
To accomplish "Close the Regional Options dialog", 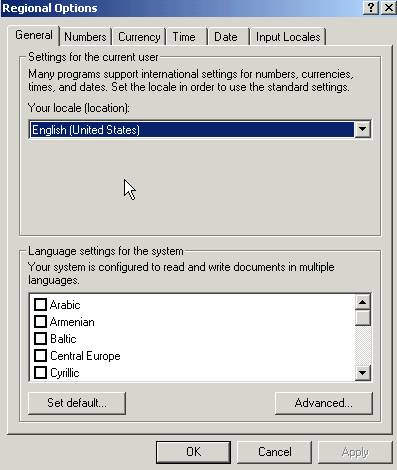I will pos(388,8).
